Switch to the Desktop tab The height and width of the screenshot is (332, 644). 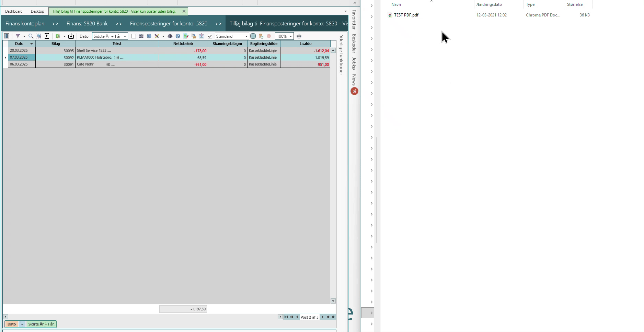(37, 11)
